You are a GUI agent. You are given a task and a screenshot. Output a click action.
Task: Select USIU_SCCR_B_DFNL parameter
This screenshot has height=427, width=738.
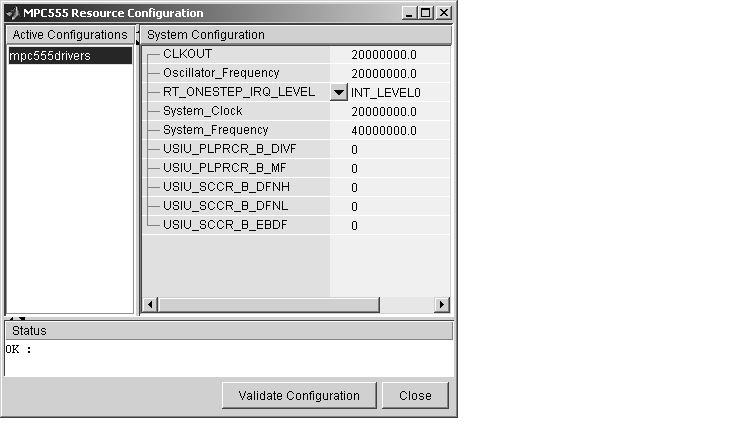(225, 206)
